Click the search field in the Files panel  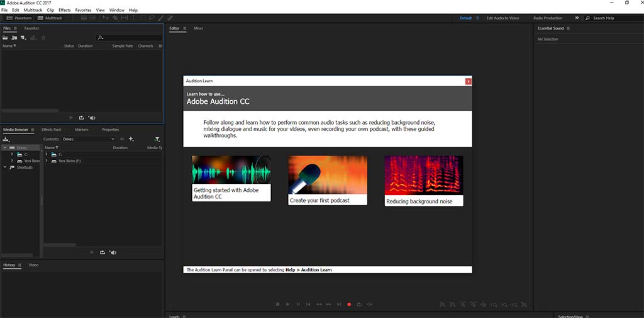[129, 37]
